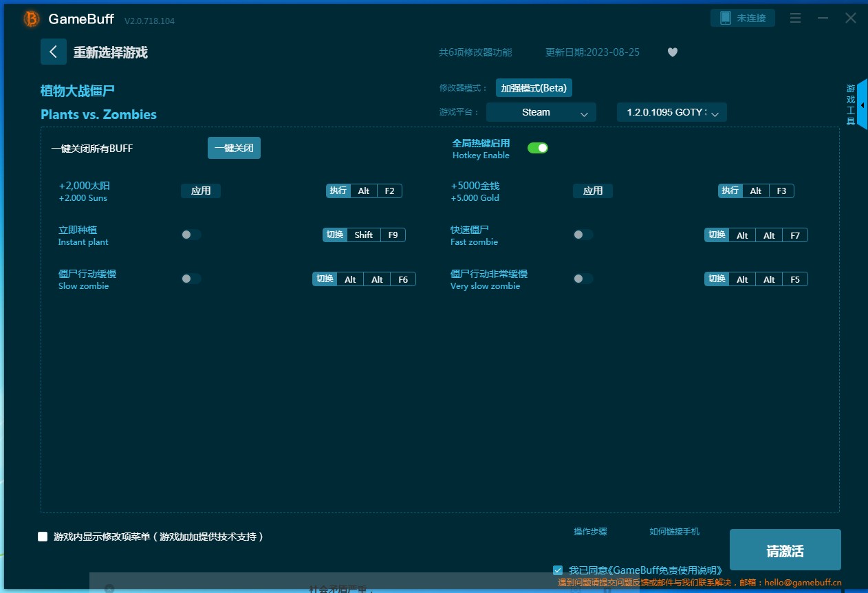This screenshot has height=593, width=868.
Task: Open the hamburger menu icon
Action: point(795,19)
